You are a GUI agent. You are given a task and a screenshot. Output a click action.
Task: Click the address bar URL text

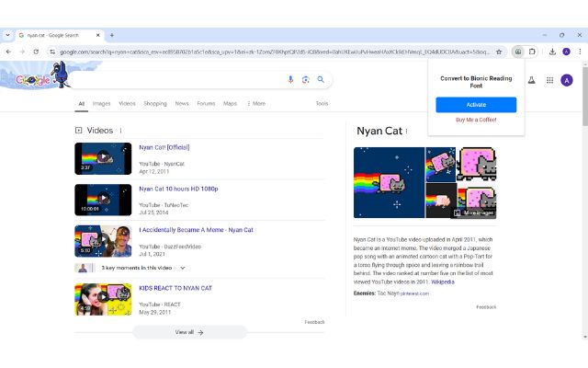point(275,52)
